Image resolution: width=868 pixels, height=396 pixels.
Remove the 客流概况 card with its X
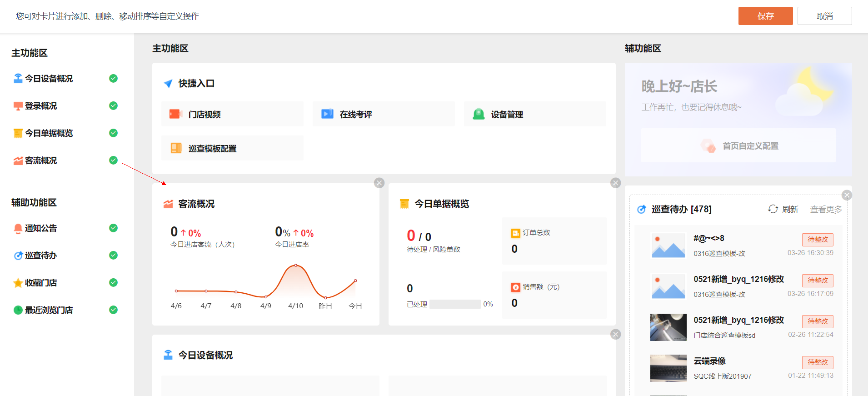(x=379, y=183)
